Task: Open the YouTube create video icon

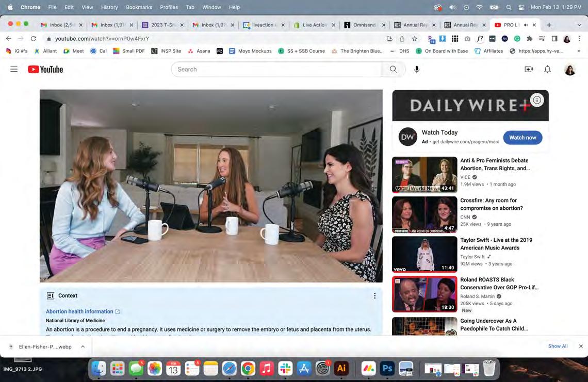Action: [x=529, y=70]
